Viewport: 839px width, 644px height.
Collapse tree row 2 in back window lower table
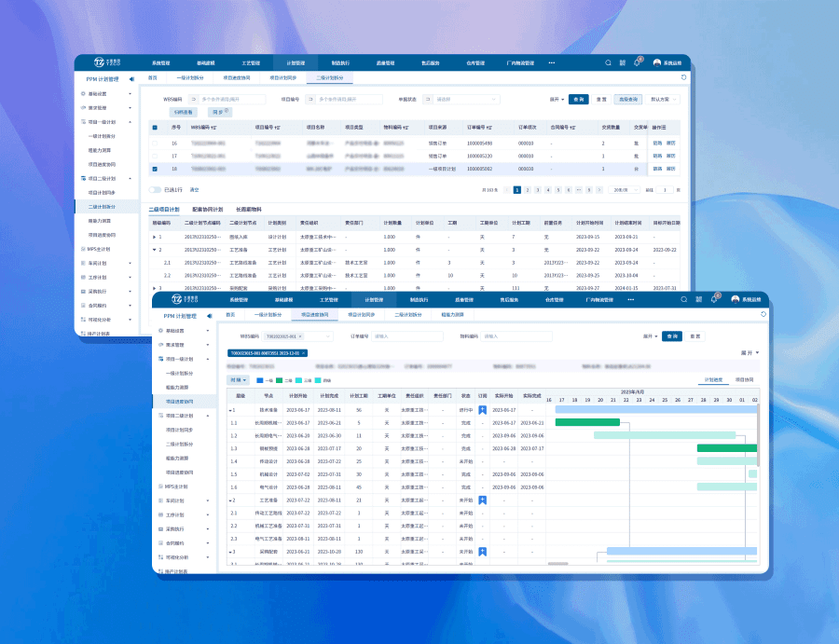tap(154, 250)
